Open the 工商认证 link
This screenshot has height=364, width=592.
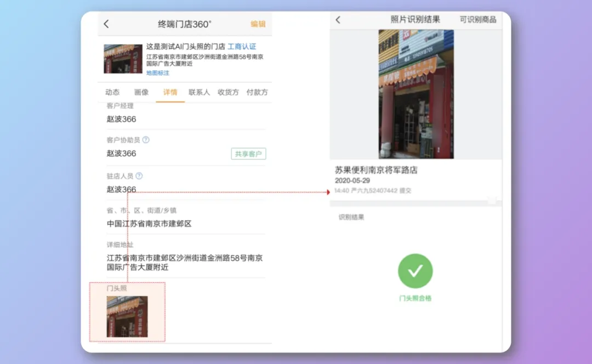(242, 47)
